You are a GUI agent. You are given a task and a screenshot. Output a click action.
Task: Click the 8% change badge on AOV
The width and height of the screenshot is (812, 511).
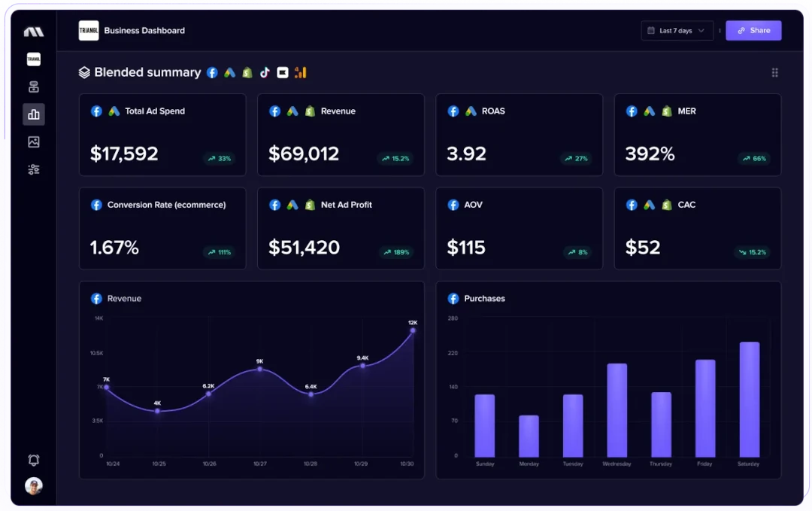click(x=577, y=252)
